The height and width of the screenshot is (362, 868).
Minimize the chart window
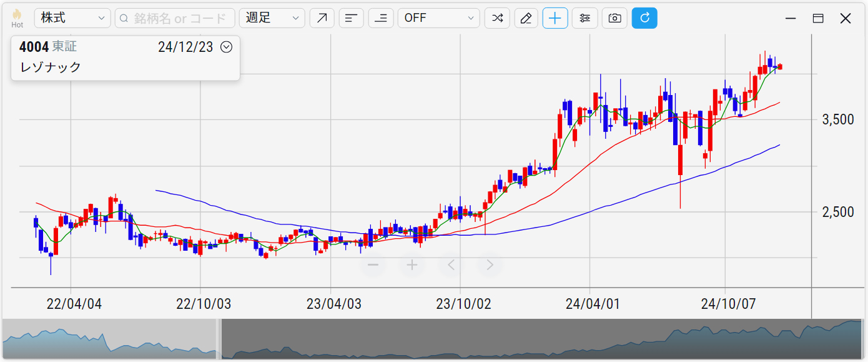pos(791,19)
